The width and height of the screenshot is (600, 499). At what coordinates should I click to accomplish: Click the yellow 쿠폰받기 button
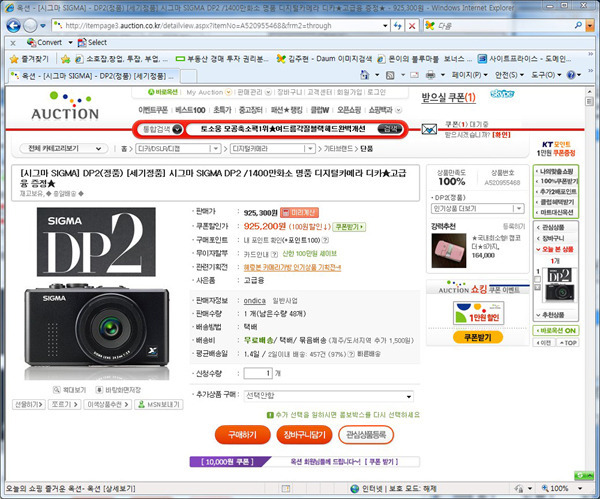point(478,337)
